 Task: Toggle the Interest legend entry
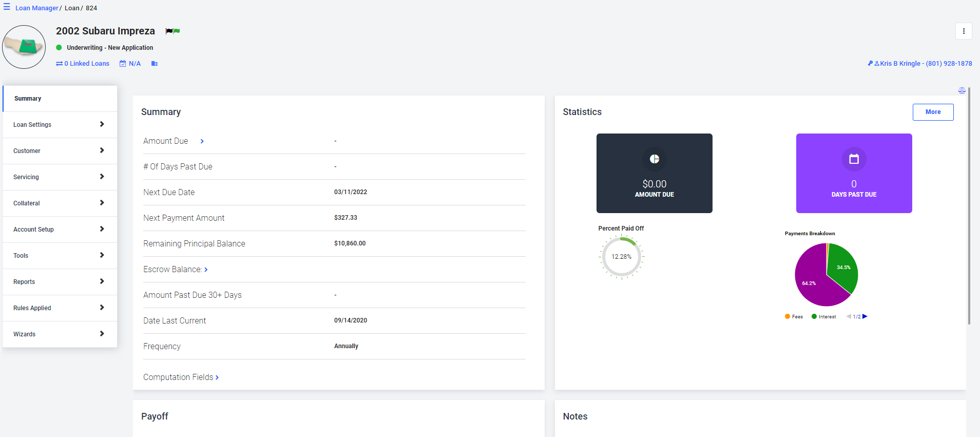tap(824, 316)
